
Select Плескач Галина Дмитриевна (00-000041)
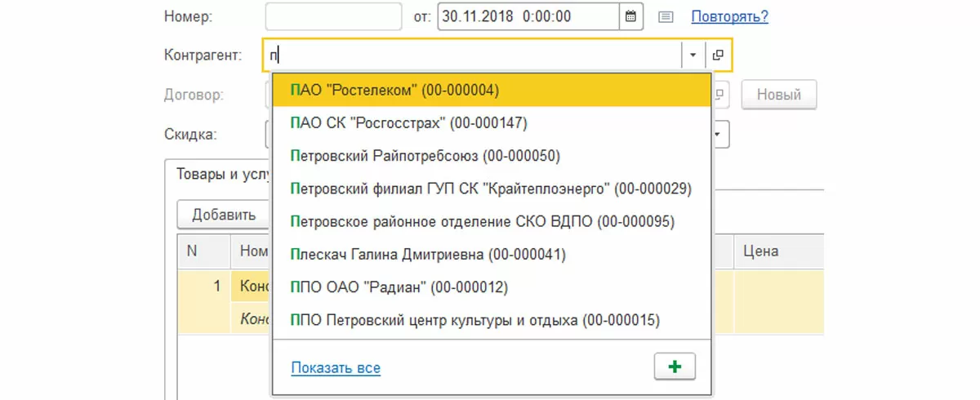coord(492,255)
